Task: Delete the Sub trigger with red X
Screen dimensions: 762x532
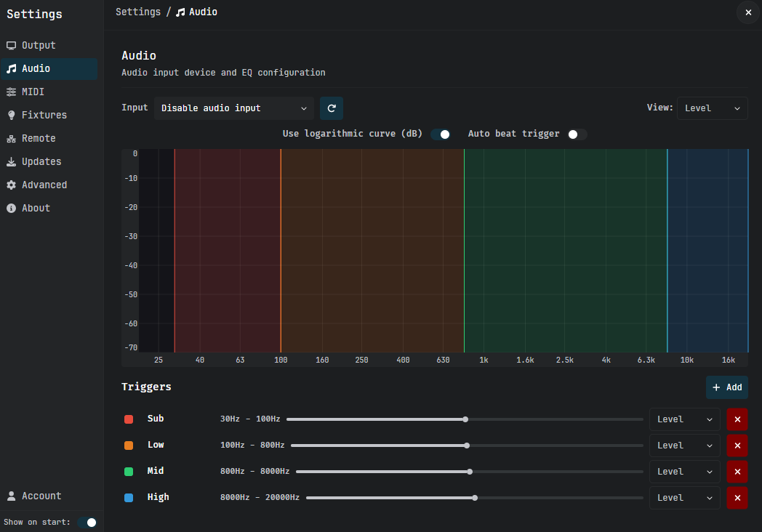Action: [x=737, y=419]
